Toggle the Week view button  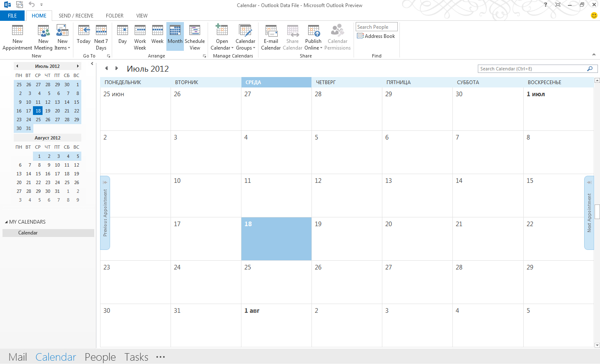tap(157, 37)
